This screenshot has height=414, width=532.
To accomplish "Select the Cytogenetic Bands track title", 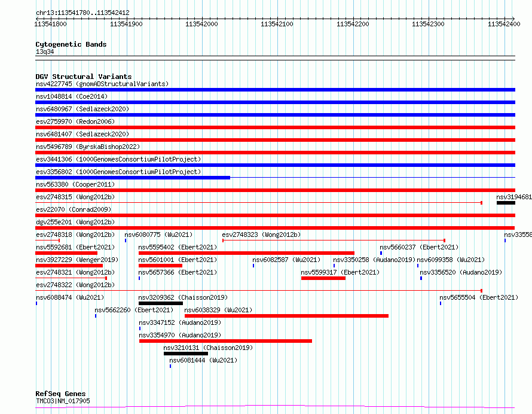I will 71,44.
